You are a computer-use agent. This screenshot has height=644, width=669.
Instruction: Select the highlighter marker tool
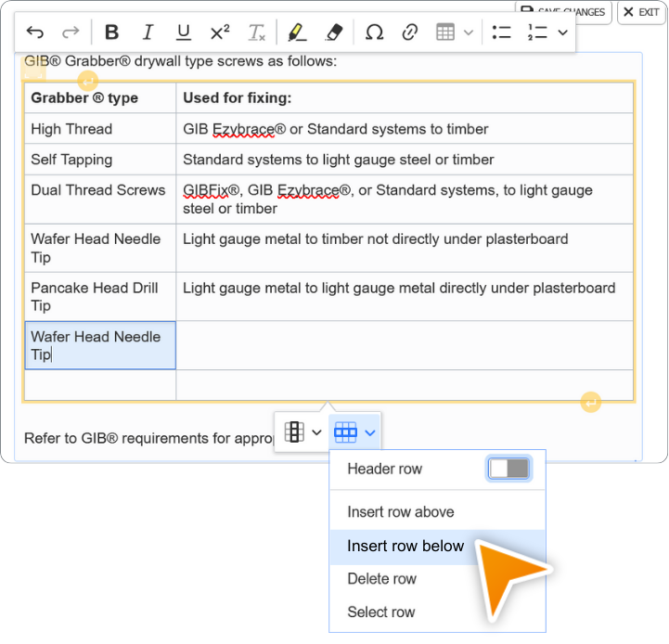click(x=297, y=32)
